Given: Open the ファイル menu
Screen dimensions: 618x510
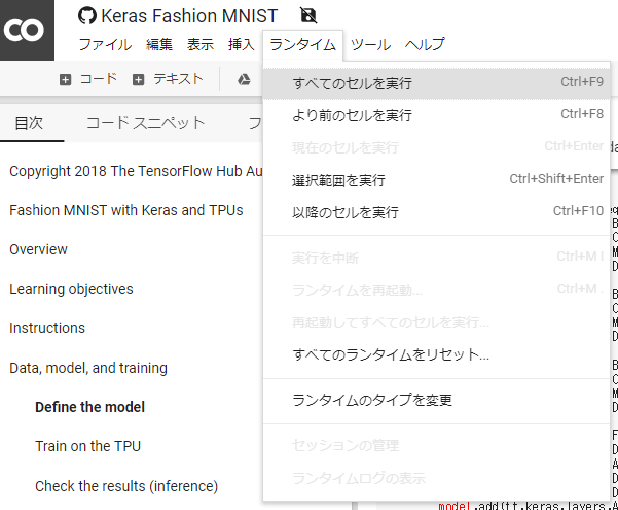Looking at the screenshot, I should coord(105,44).
